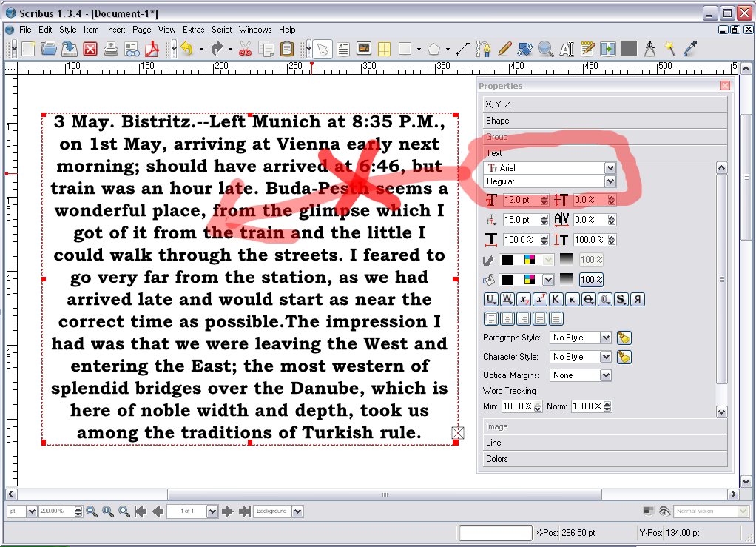Image resolution: width=756 pixels, height=547 pixels.
Task: Activate the Eye Dropper tool
Action: [690, 50]
